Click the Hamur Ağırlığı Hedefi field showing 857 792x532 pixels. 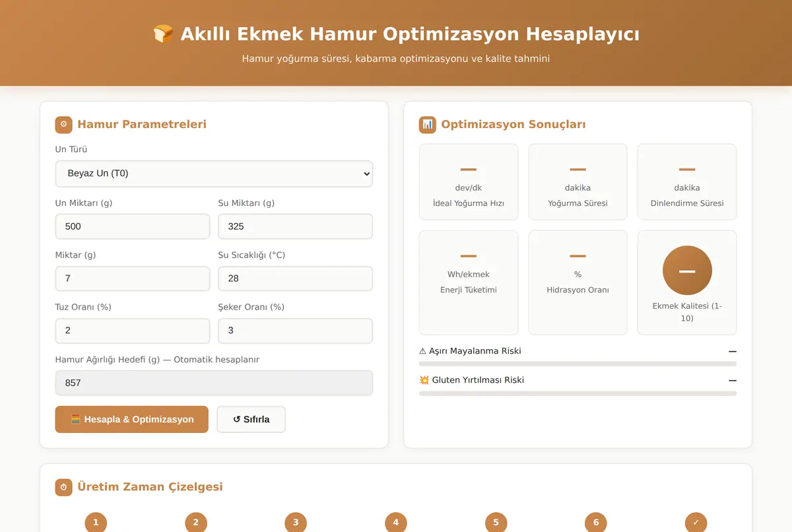coord(214,383)
